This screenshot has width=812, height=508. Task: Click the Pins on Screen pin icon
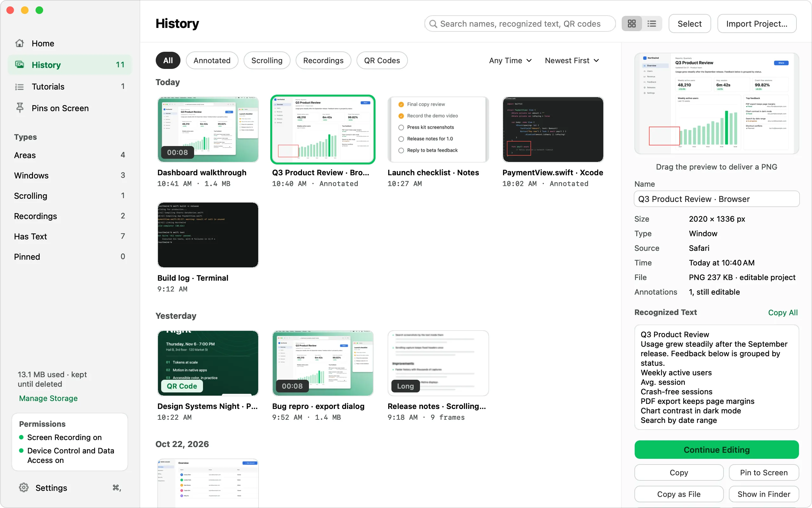[20, 108]
